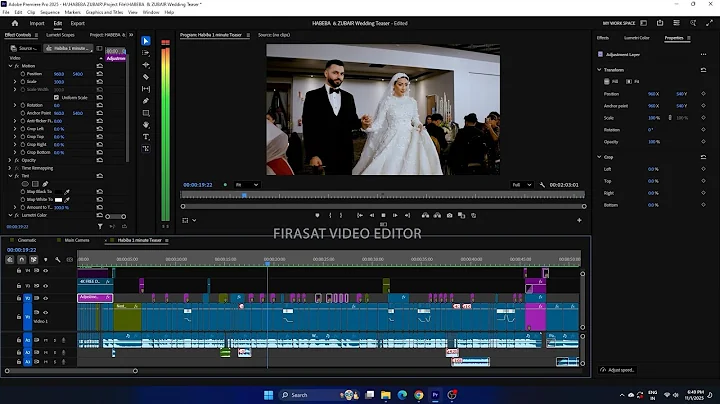Collapse the Tint effect
Screen dimensions: 720x404
pyautogui.click(x=11, y=176)
